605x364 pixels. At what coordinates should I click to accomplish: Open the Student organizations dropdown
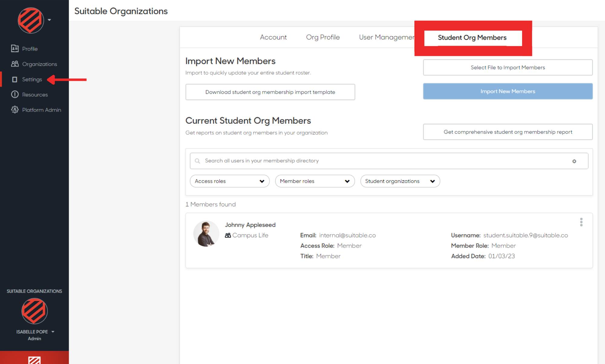tap(400, 181)
